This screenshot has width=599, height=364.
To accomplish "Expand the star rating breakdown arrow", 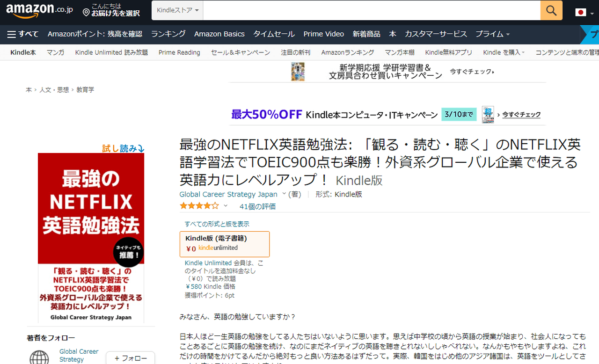I will point(226,206).
